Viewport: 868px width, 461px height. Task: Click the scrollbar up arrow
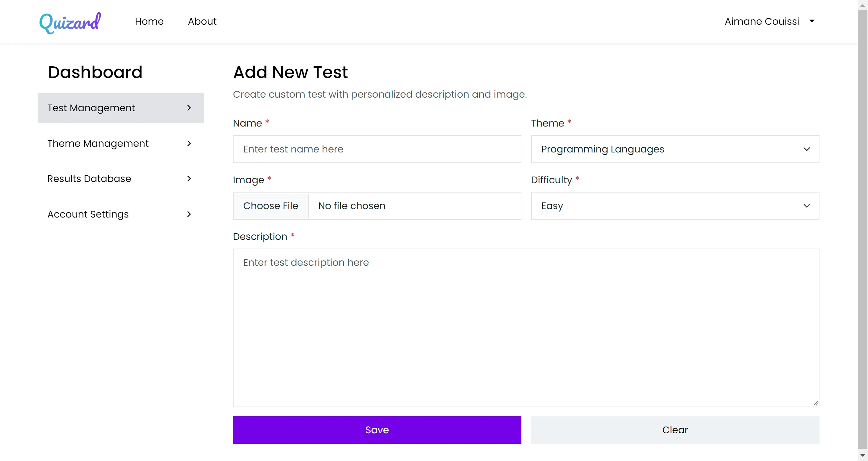click(863, 5)
